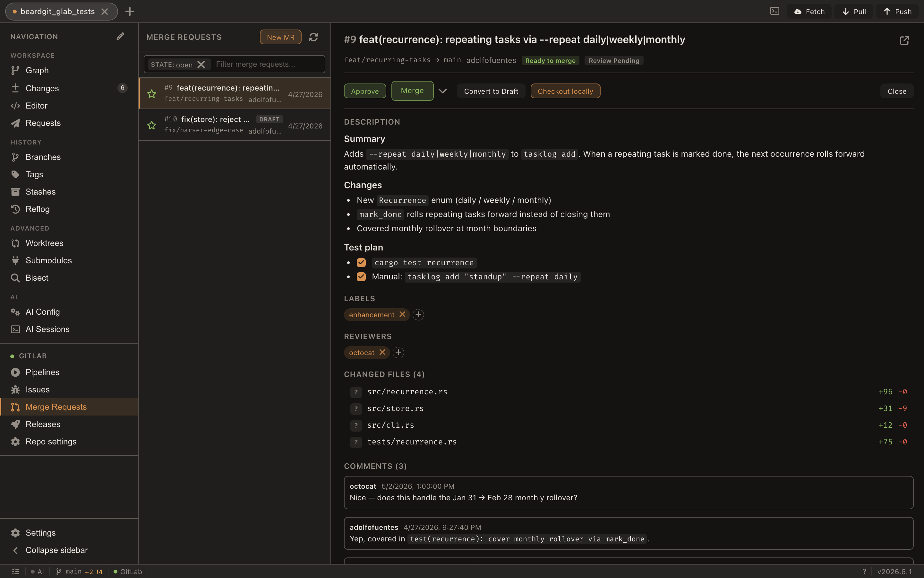
Task: Add a reviewer
Action: [398, 352]
